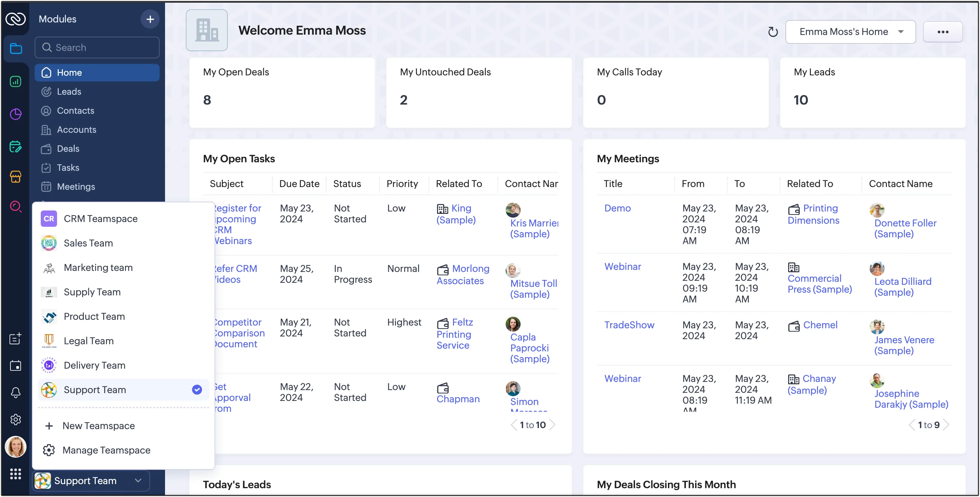This screenshot has width=980, height=497.
Task: Go to next page of My Open Tasks
Action: [x=552, y=425]
